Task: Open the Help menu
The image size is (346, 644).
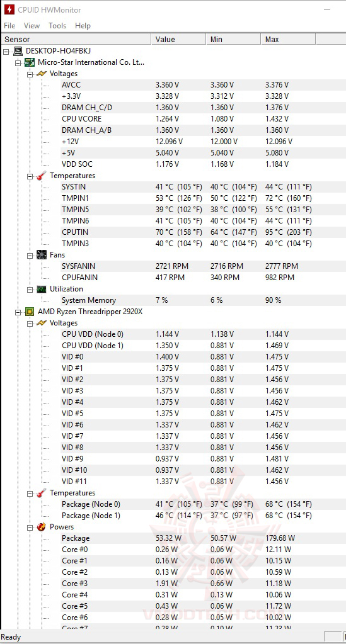Action: 83,25
